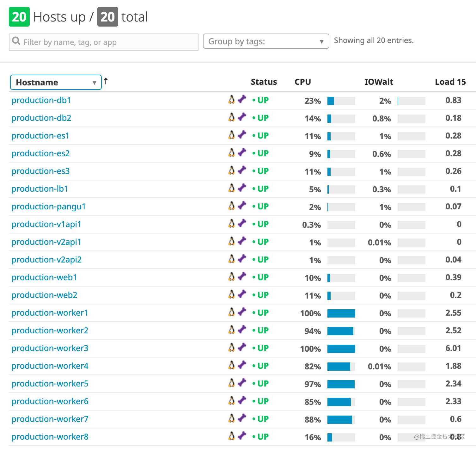Click the 88% CPU value for production-worker7
Image resolution: width=476 pixels, height=451 pixels.
(x=313, y=420)
